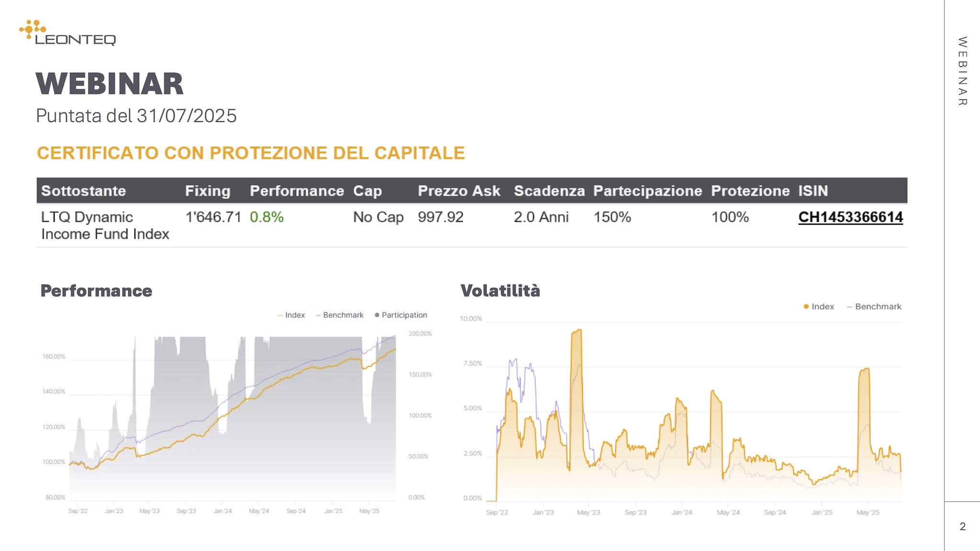Viewport: 980px width, 551px height.
Task: Click the Performance chart plot area
Action: pyautogui.click(x=233, y=419)
